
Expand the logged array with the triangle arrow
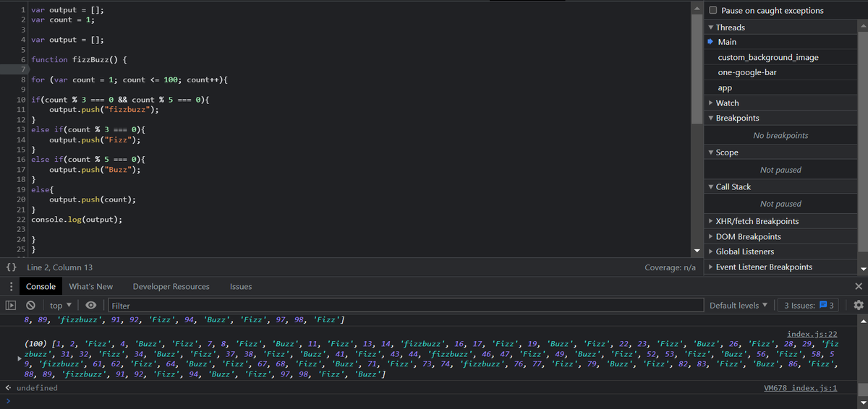point(20,358)
